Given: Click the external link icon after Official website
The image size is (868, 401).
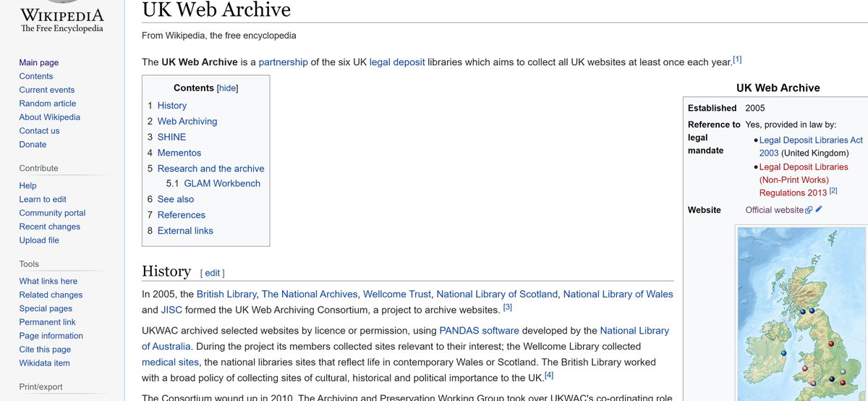Looking at the screenshot, I should point(809,211).
